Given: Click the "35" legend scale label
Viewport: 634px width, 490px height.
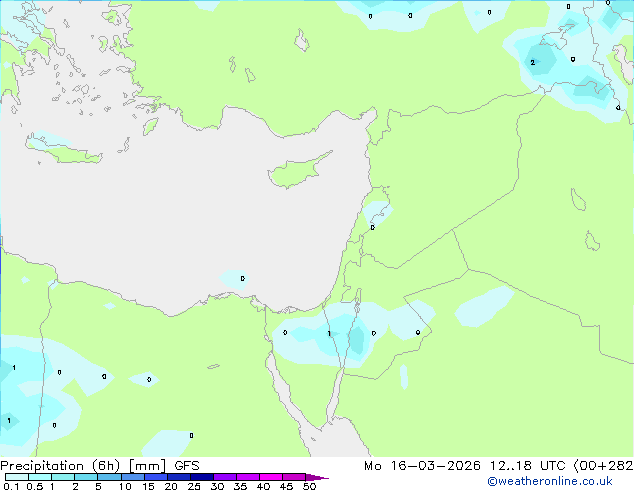Looking at the screenshot, I should pyautogui.click(x=240, y=486).
